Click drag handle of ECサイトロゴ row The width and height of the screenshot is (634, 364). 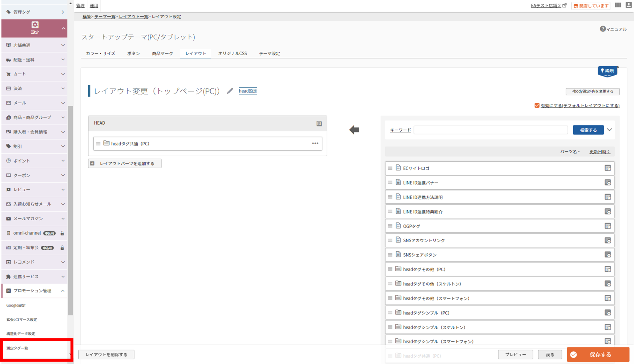[390, 168]
